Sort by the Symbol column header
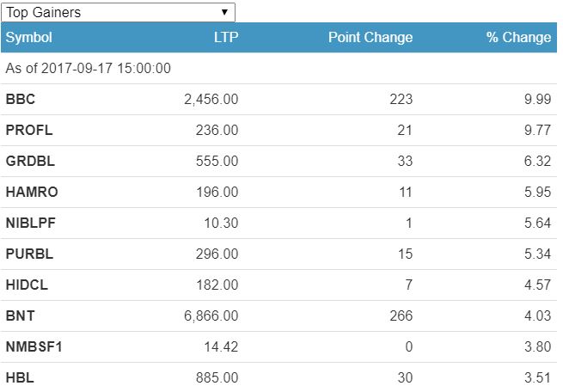 28,37
